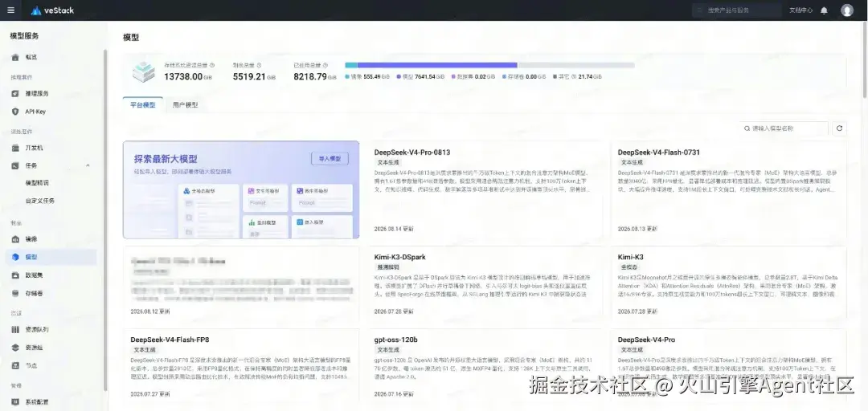Click the 模型 7641.54 GiB legend entry
The image size is (868, 411).
coord(420,77)
